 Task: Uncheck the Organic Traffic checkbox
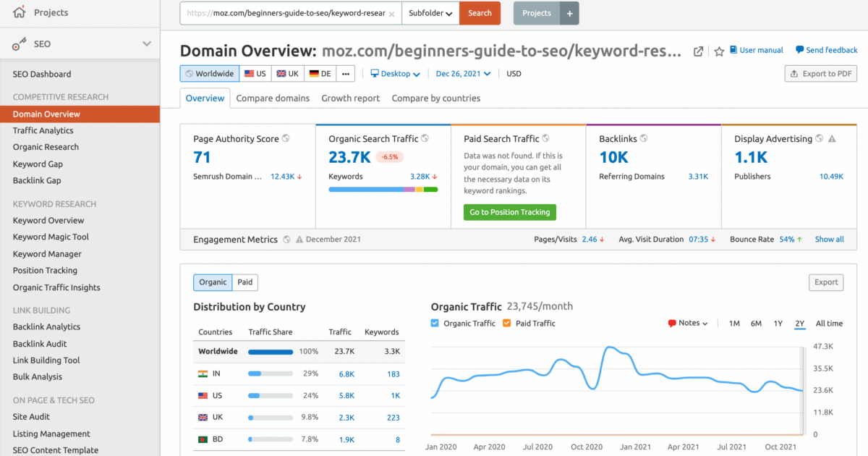435,323
